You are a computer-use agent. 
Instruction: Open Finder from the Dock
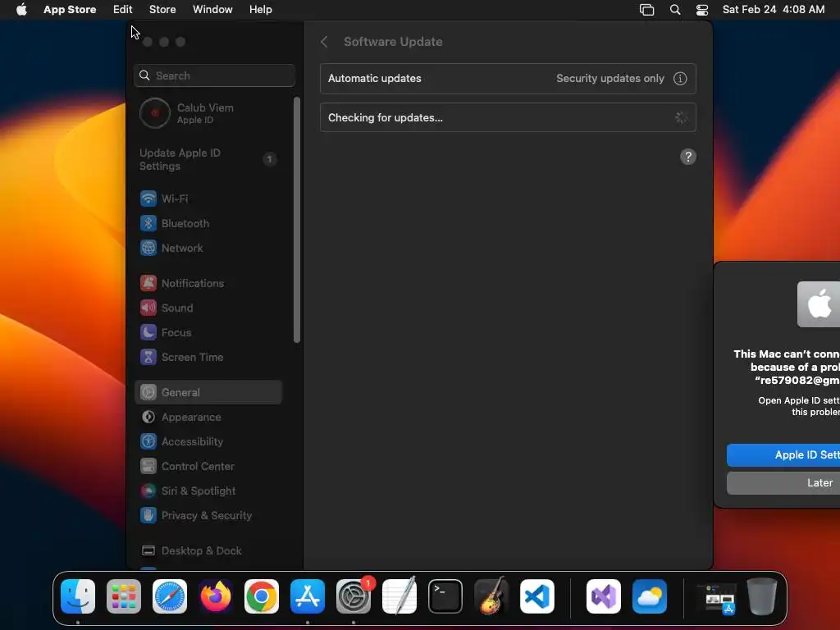(78, 597)
